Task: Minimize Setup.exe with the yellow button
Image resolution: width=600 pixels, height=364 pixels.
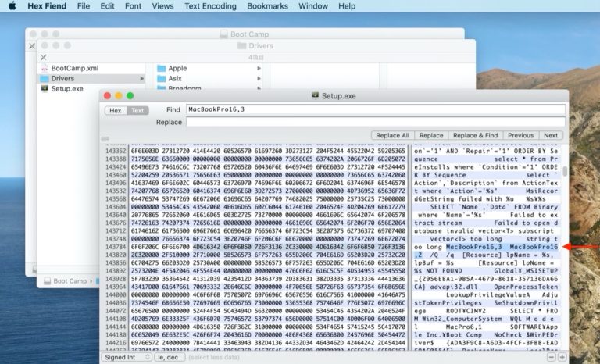Action: [x=119, y=96]
